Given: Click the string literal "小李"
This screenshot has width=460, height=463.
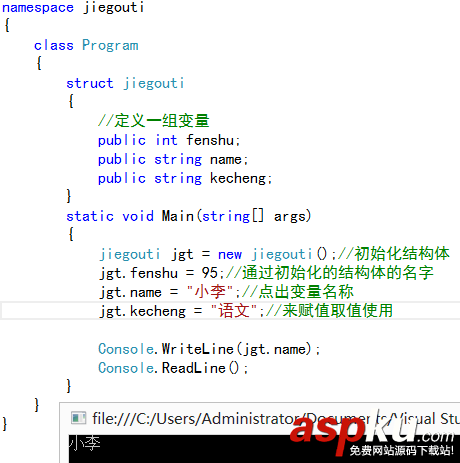Looking at the screenshot, I should 209,292.
